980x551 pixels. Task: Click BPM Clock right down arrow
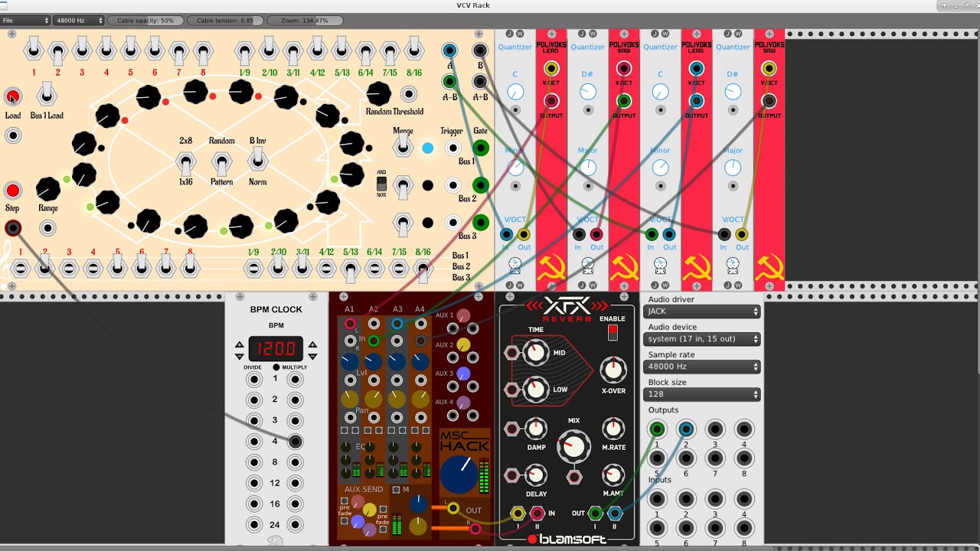[312, 356]
